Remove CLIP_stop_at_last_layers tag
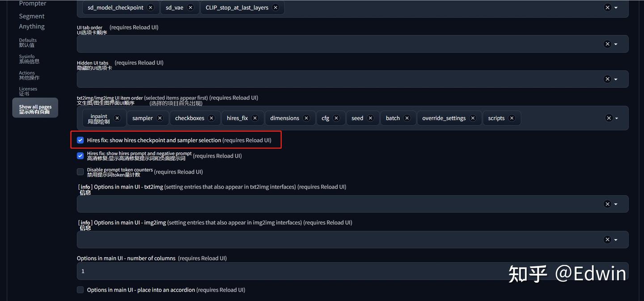 [275, 8]
